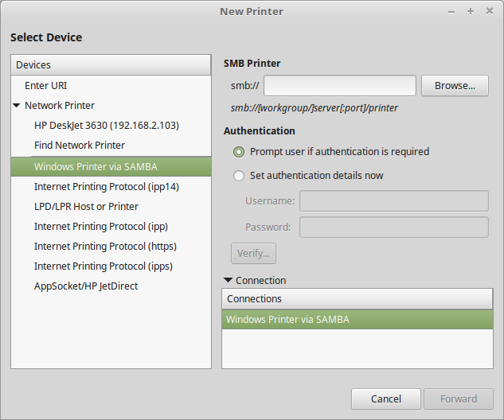The width and height of the screenshot is (504, 420).
Task: Click the Connections column header
Action: coord(357,299)
